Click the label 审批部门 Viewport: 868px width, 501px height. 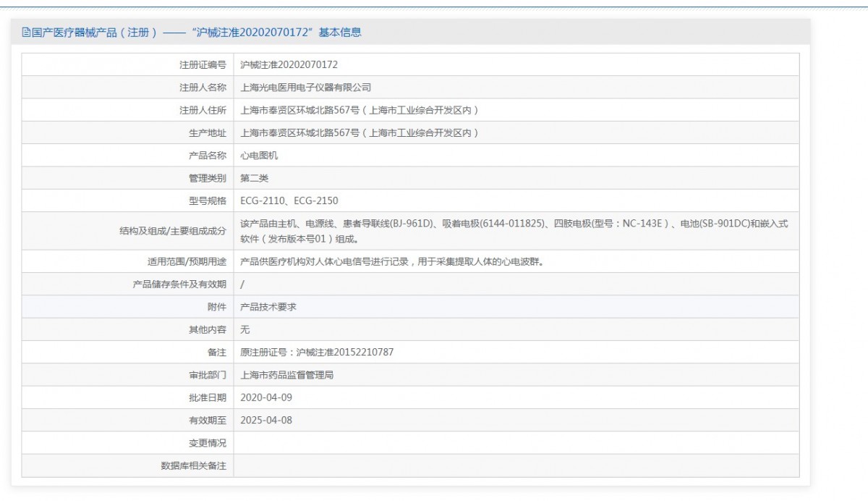[x=208, y=375]
